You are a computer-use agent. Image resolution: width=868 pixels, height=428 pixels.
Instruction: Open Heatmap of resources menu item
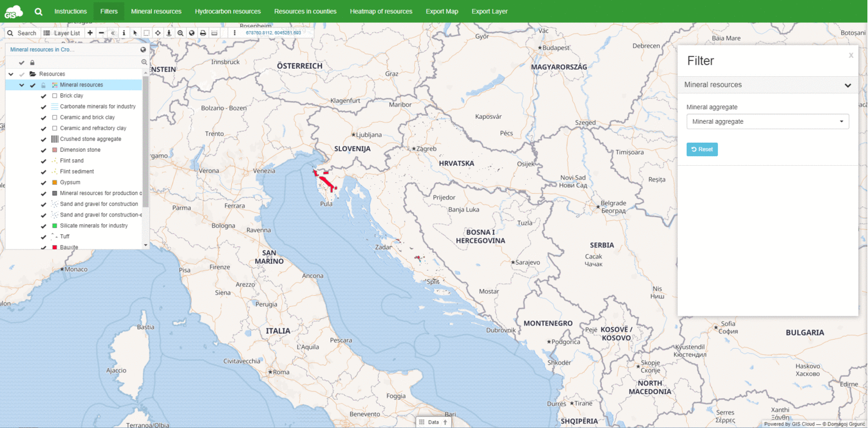pyautogui.click(x=381, y=11)
